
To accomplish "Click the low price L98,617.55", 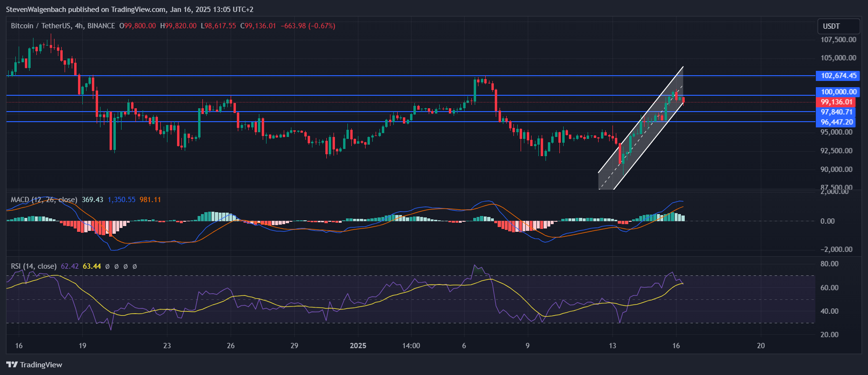I will coord(218,26).
